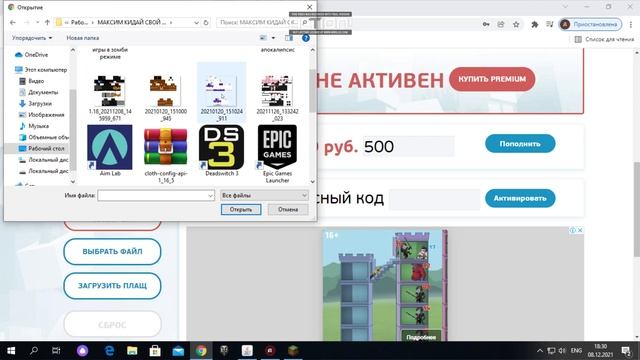Click Chrome share page icon
This screenshot has height=360, width=640.
(x=501, y=24)
